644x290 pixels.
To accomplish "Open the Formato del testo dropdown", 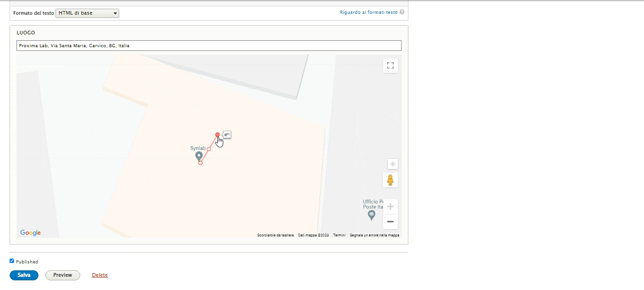I will click(x=87, y=13).
